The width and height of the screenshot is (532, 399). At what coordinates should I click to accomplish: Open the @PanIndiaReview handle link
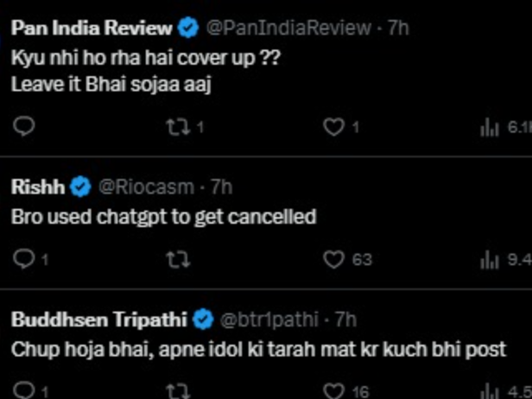[x=288, y=28]
